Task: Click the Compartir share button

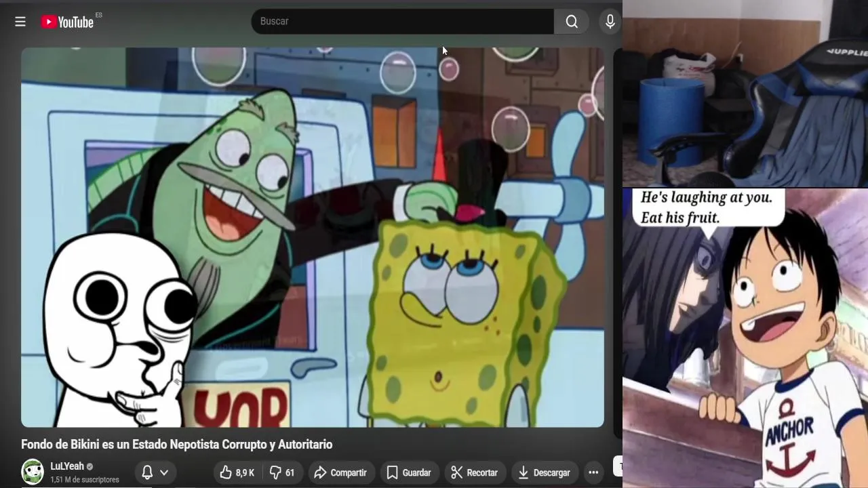Action: coord(340,472)
